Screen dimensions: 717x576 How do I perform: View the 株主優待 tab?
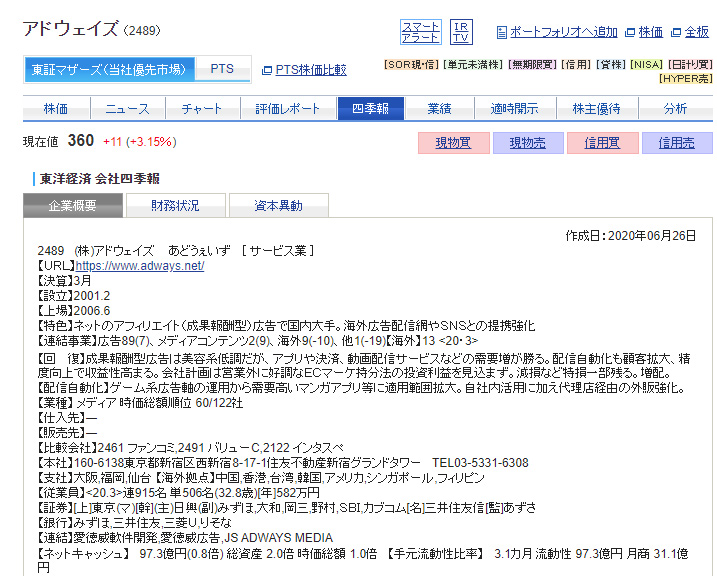(x=596, y=109)
